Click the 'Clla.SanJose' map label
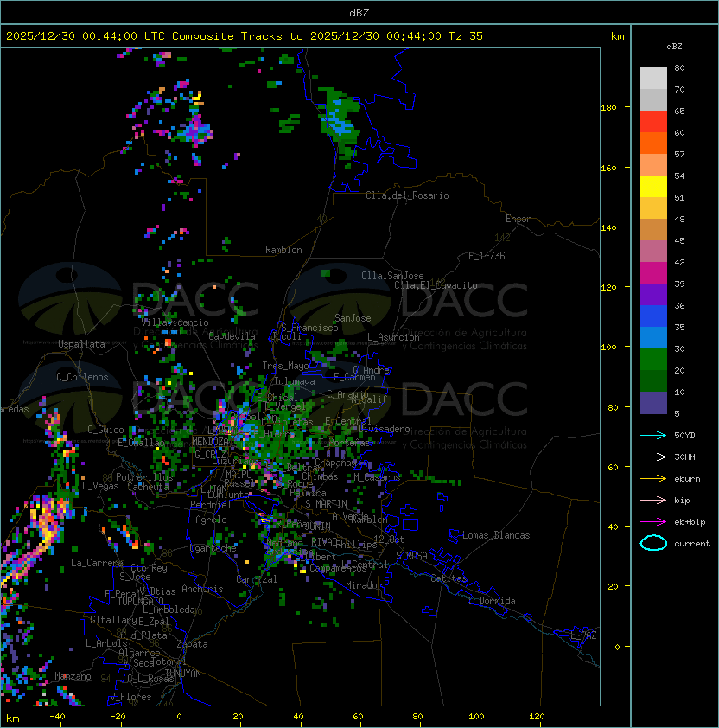 (x=392, y=276)
